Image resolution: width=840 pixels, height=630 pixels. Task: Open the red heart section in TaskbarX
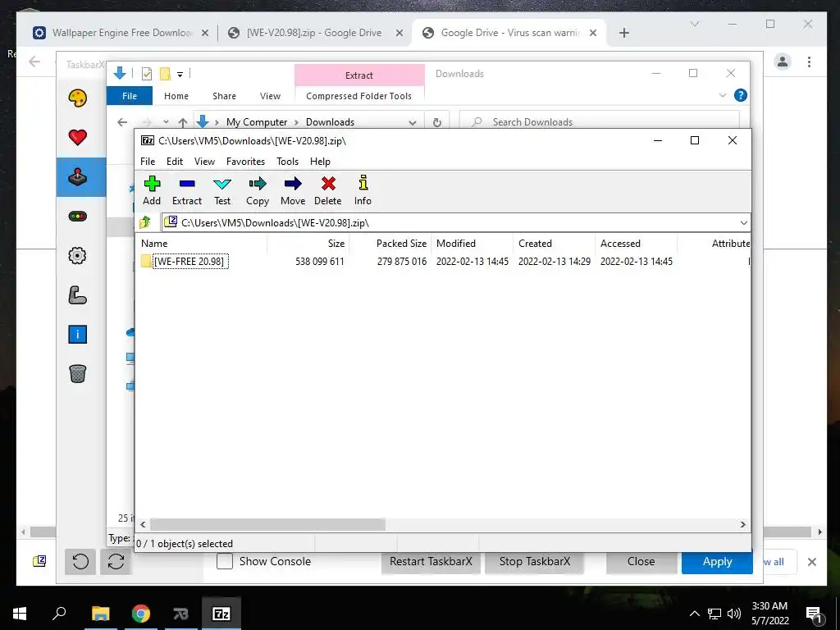78,137
